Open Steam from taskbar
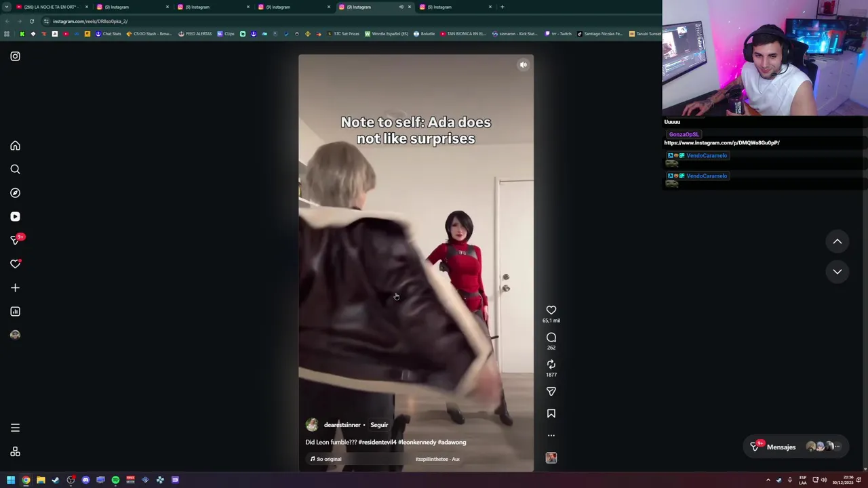Viewport: 868px width, 488px height. pyautogui.click(x=56, y=480)
